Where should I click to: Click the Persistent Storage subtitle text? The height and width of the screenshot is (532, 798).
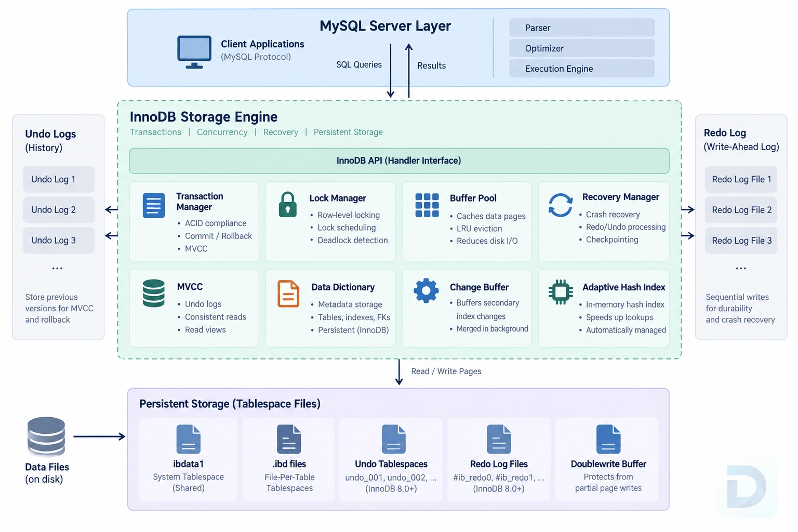348,132
